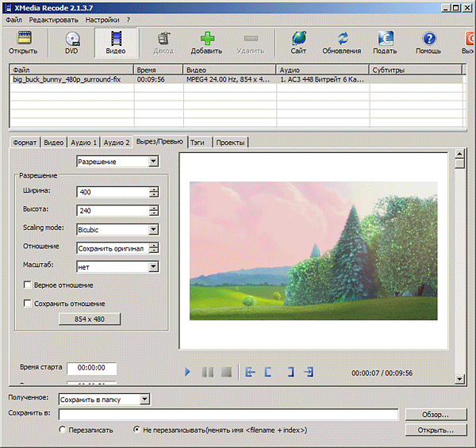
Task: Jump to cut start arrow icon
Action: pos(250,372)
